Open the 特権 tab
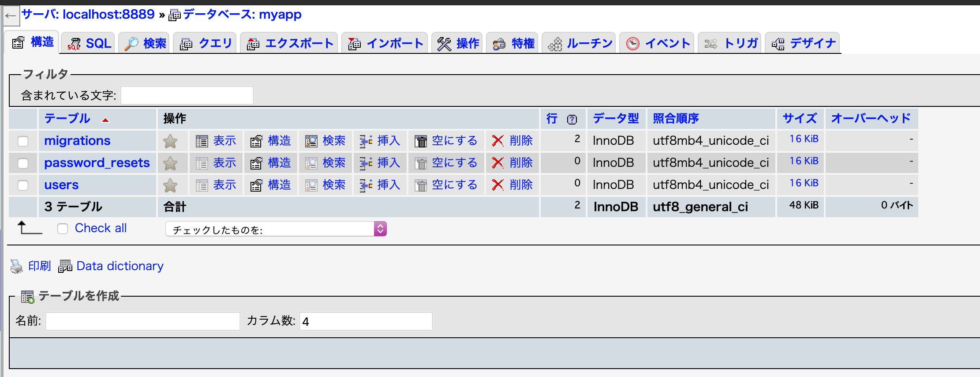The height and width of the screenshot is (377, 980). point(512,43)
